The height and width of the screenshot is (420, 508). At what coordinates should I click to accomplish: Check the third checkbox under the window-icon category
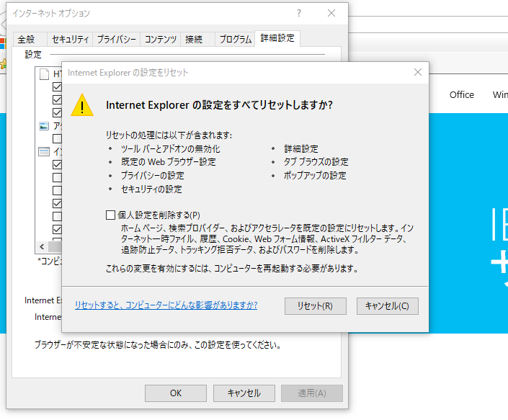[x=57, y=190]
